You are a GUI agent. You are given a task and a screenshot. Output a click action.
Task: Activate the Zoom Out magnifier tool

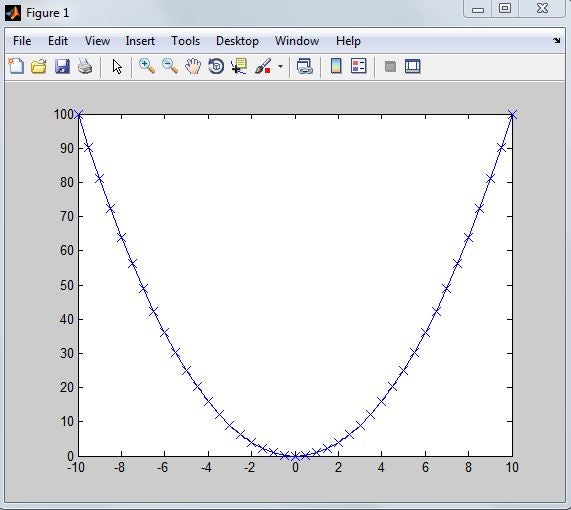pyautogui.click(x=170, y=67)
